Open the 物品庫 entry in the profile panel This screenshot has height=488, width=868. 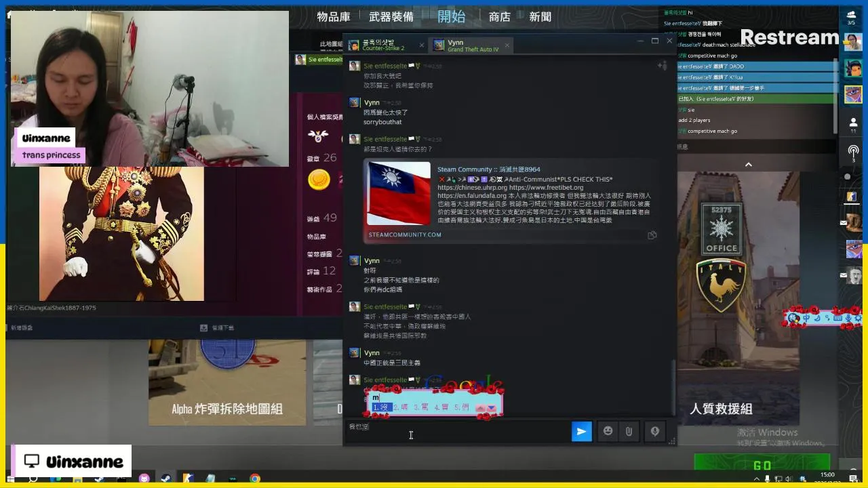pyautogui.click(x=316, y=237)
